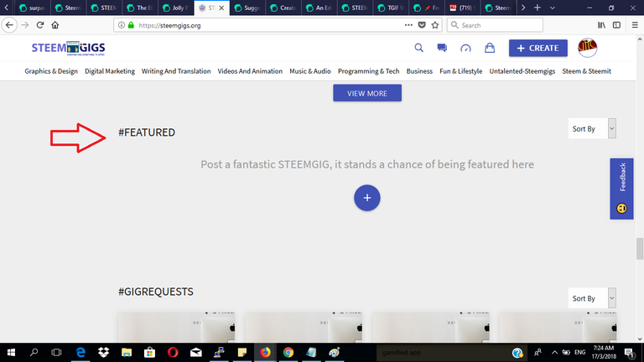Screen dimensions: 644x362
Task: Open Untalented-Steemgigs category
Action: [x=522, y=71]
